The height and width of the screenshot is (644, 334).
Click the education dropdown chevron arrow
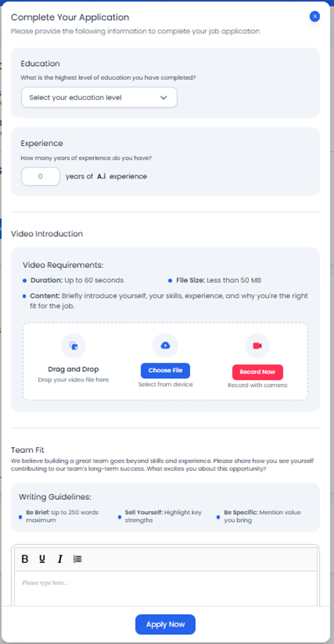(163, 97)
